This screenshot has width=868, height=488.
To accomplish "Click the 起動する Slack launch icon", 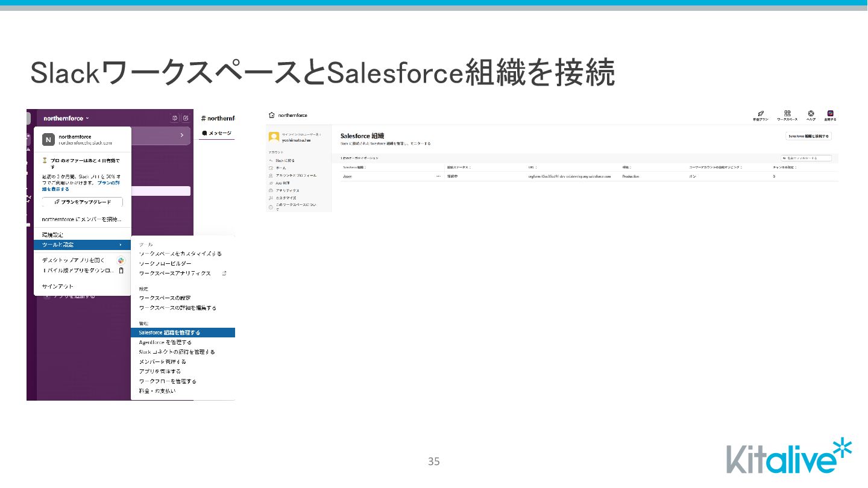I will (x=831, y=113).
